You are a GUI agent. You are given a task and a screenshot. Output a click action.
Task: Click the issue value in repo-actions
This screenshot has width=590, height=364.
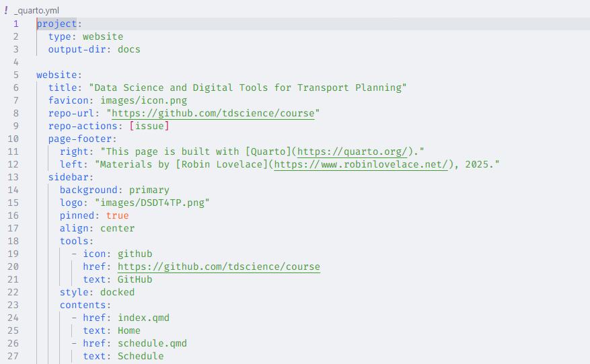pyautogui.click(x=149, y=126)
